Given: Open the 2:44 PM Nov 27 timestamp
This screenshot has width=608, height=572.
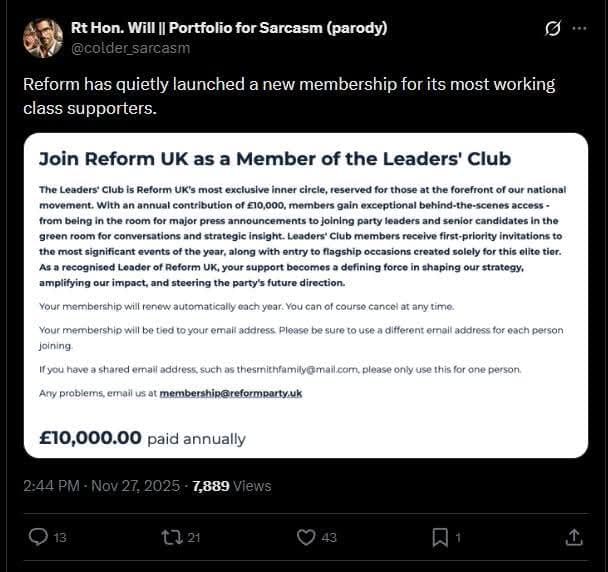Looking at the screenshot, I should (102, 486).
